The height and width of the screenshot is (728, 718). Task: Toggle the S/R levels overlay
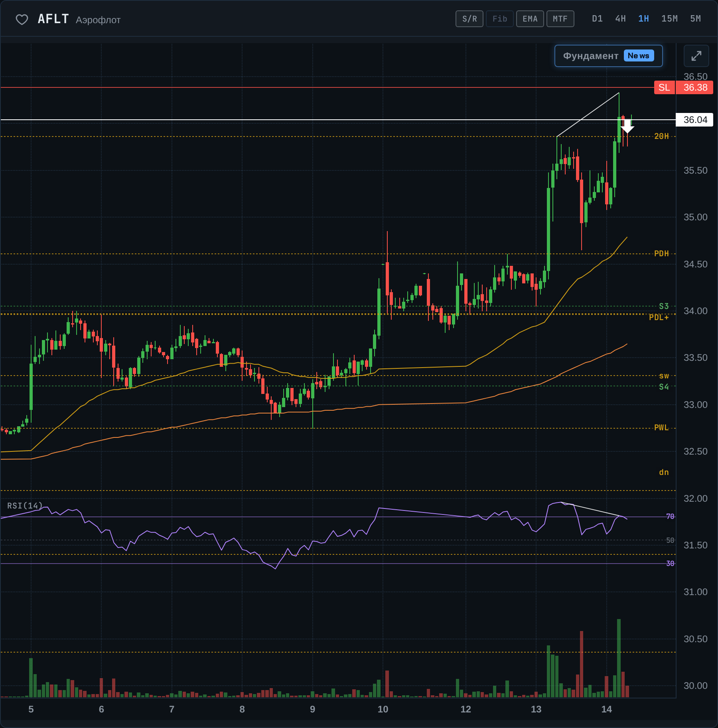tap(469, 19)
